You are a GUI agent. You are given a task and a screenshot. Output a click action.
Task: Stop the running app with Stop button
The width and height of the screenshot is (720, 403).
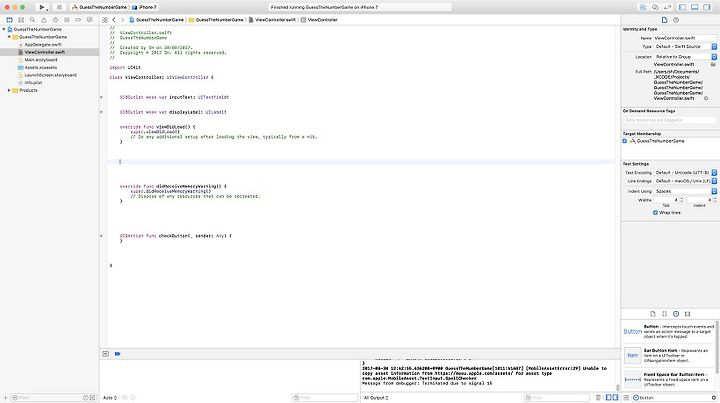tap(59, 7)
